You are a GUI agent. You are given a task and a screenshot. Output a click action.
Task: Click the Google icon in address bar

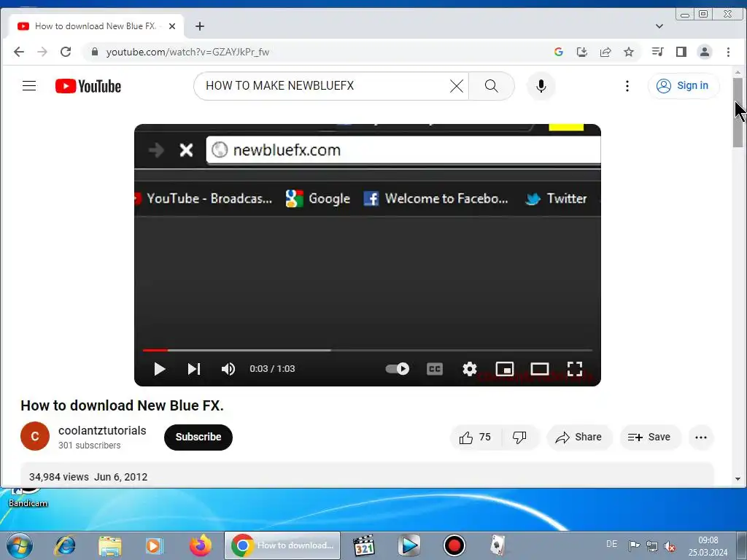coord(558,52)
